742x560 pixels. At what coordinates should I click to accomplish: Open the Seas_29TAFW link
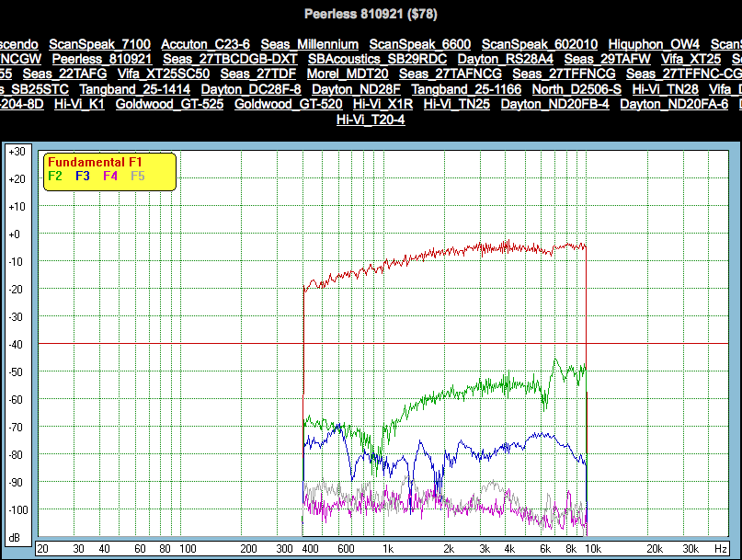click(607, 59)
